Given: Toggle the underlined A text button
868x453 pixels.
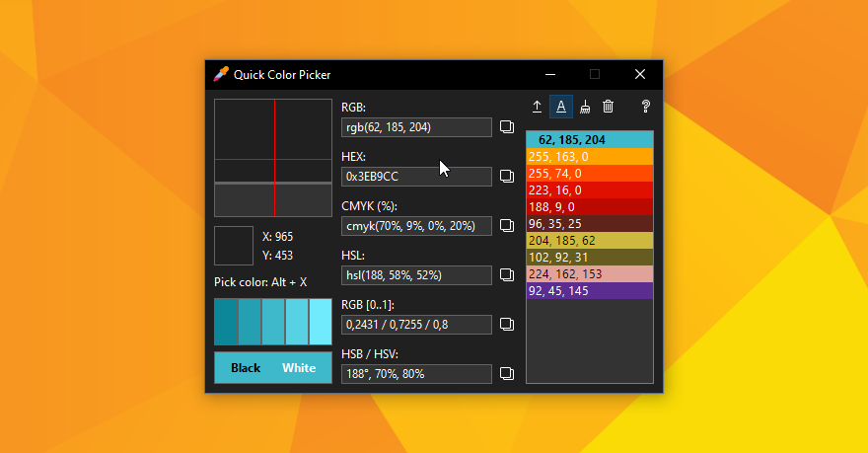Looking at the screenshot, I should [561, 107].
